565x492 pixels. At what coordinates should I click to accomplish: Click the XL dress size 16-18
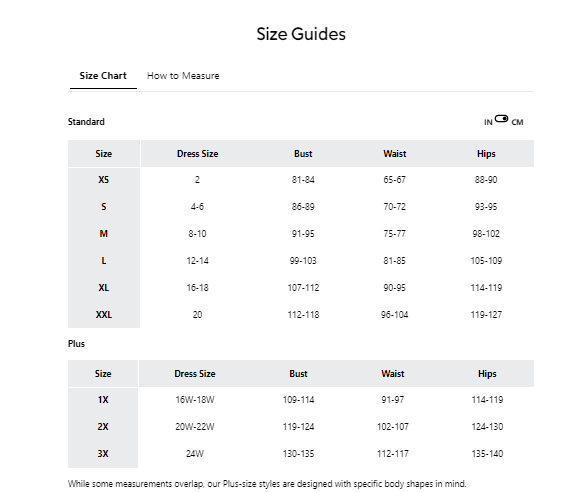(x=197, y=288)
